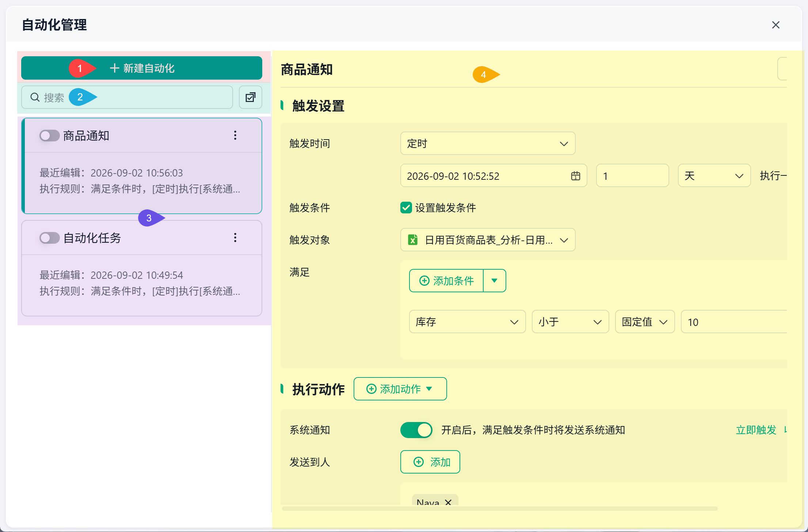The height and width of the screenshot is (532, 808).
Task: Close the 自动化管理 dialog
Action: [776, 25]
